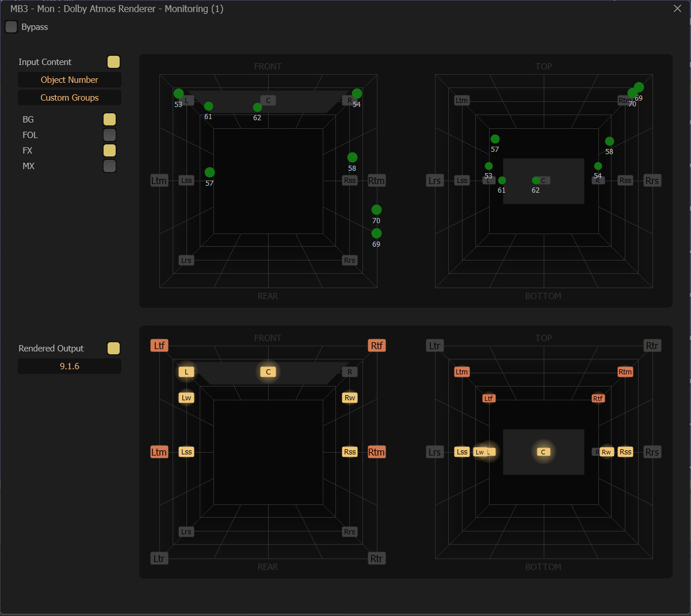Select the Rtm speaker icon in rendered front view
Viewport: 691px width, 616px height.
click(376, 452)
